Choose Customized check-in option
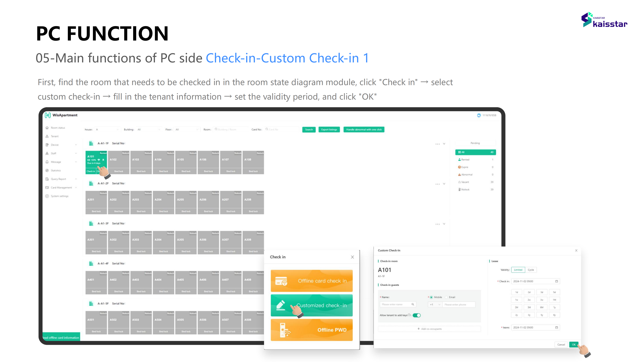 point(312,305)
